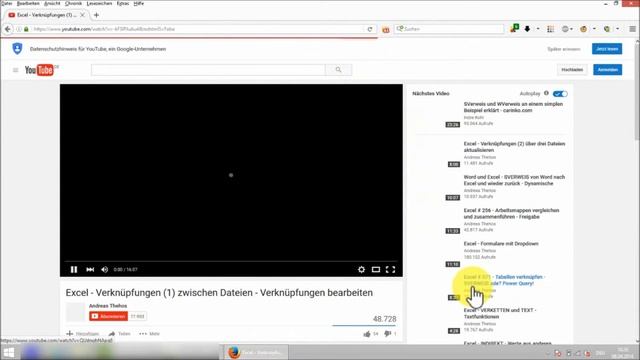Open a new browser tab with plus
The image size is (640, 360).
[96, 15]
